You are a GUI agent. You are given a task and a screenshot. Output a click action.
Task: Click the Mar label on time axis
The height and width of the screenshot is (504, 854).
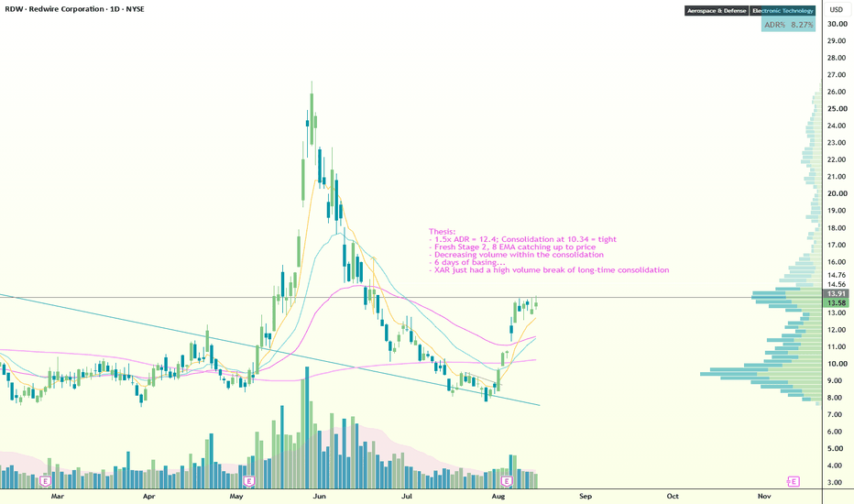[57, 497]
